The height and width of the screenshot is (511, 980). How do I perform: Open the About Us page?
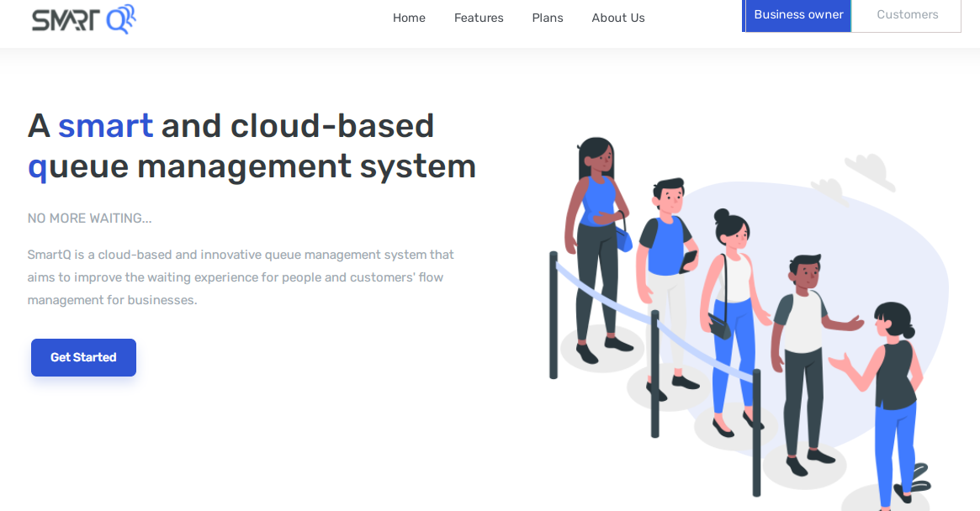(618, 18)
